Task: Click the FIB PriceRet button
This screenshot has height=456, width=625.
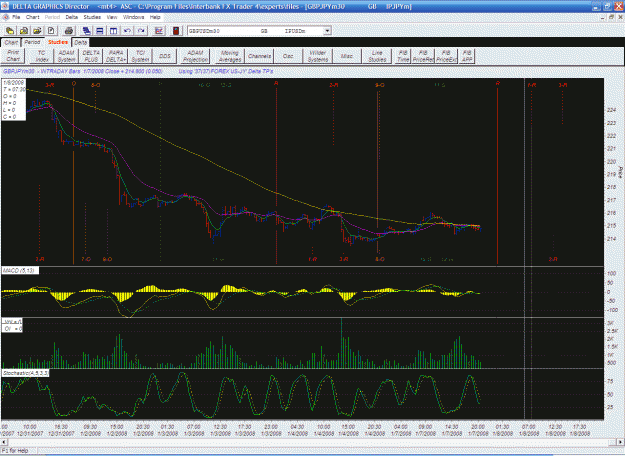Action: coord(423,56)
